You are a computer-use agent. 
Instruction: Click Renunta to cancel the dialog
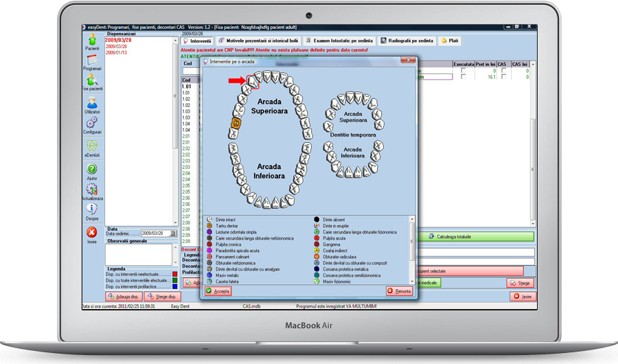[x=400, y=291]
